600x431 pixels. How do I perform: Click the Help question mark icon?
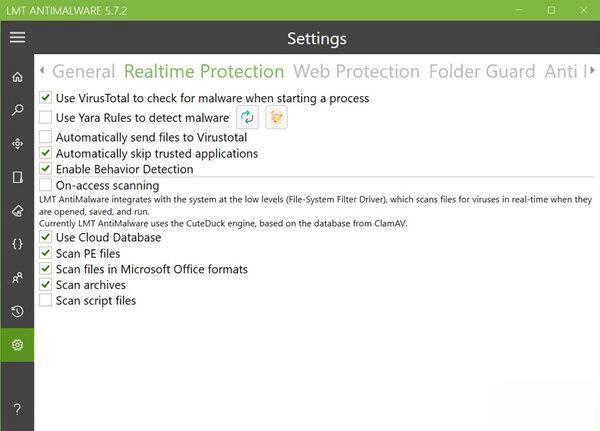tap(17, 409)
